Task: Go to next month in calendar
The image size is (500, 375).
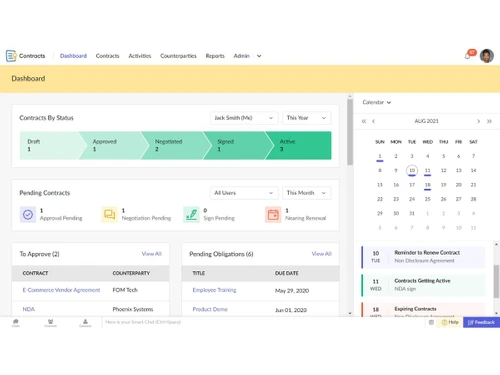Action: (x=479, y=121)
